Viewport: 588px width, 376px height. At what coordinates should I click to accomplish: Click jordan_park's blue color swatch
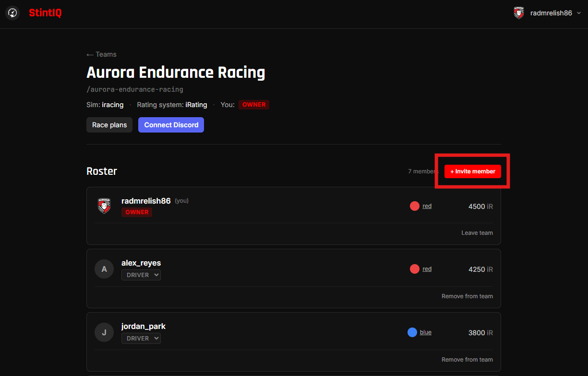click(412, 332)
